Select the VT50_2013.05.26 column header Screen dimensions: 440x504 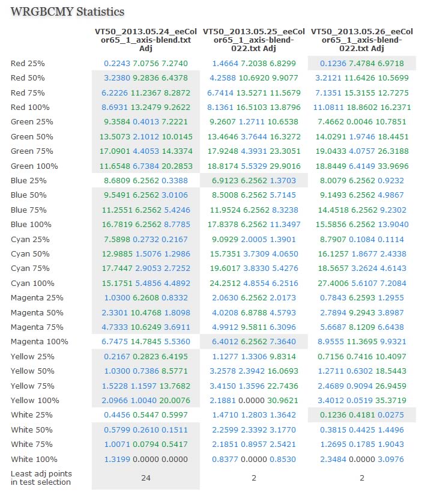[362, 40]
